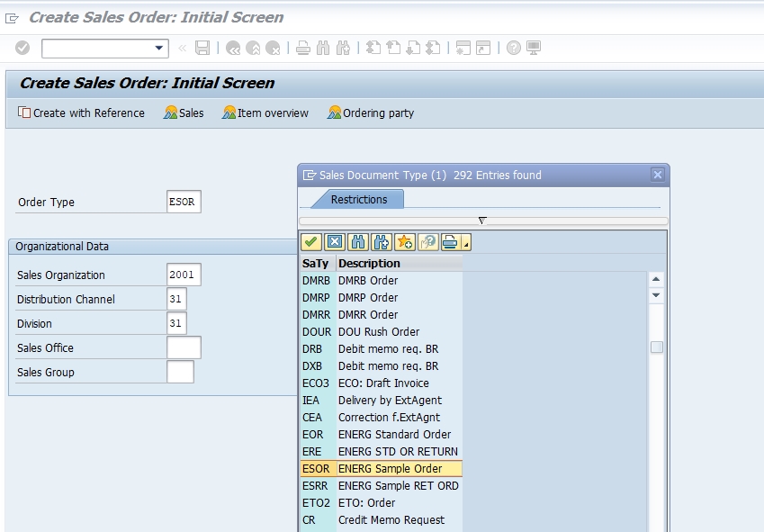This screenshot has width=764, height=532.
Task: Open Item overview button
Action: tap(265, 113)
